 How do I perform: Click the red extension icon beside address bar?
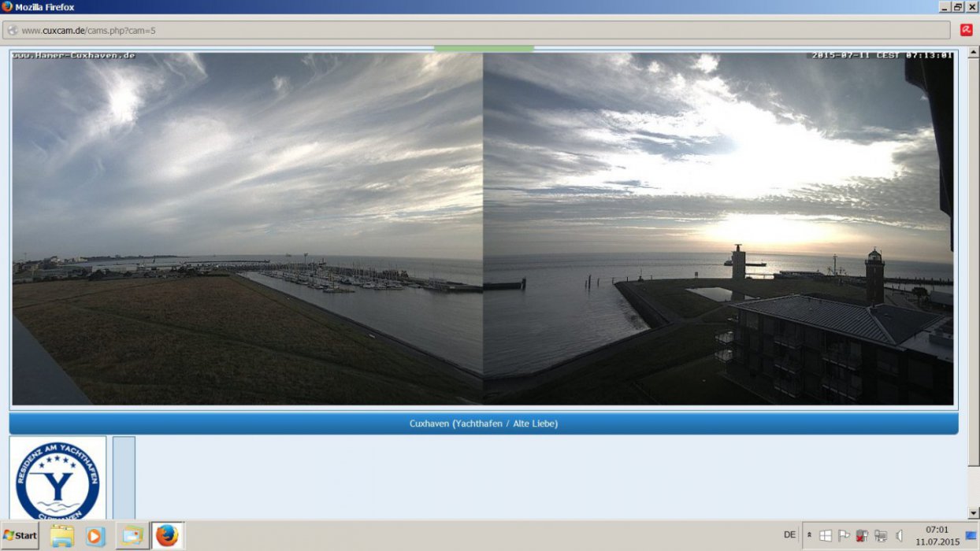click(x=966, y=30)
